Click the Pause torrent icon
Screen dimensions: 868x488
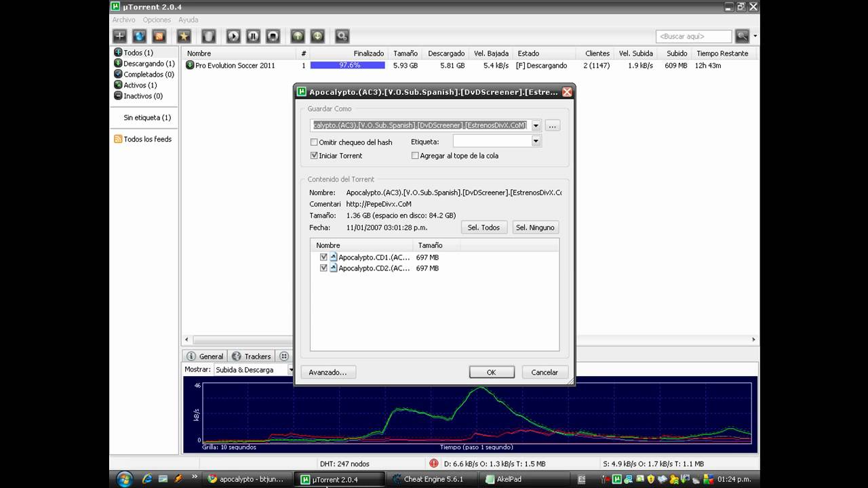[253, 36]
